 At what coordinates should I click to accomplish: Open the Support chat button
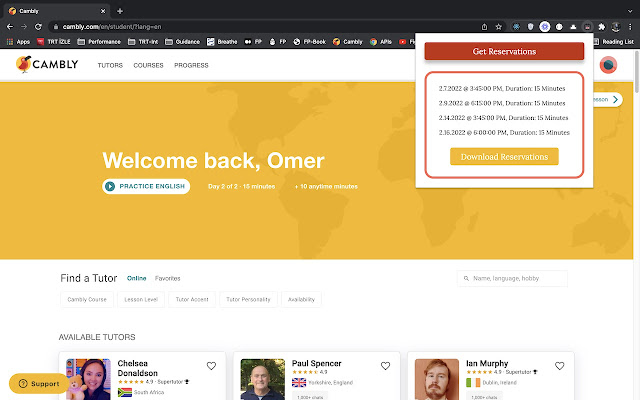coord(39,384)
